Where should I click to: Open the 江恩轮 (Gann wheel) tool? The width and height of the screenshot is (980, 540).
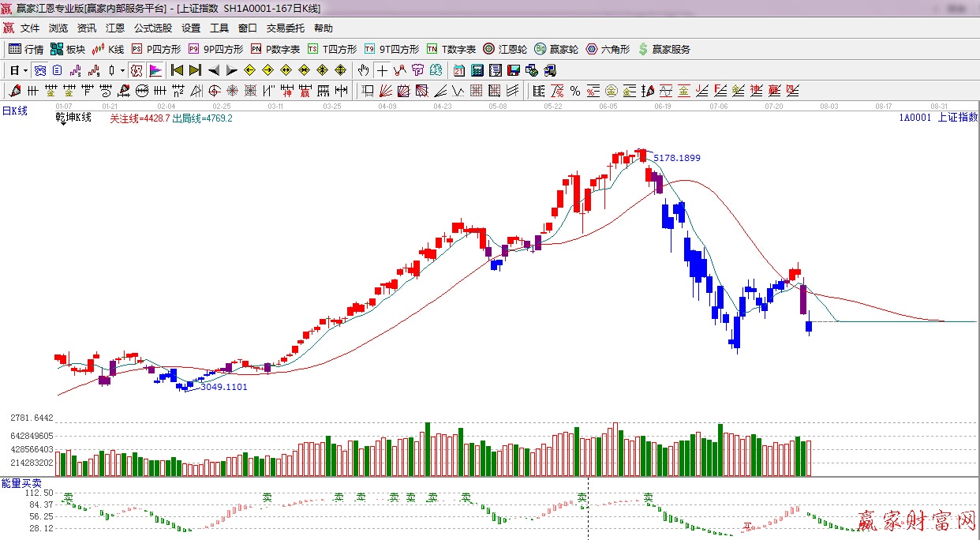[505, 49]
